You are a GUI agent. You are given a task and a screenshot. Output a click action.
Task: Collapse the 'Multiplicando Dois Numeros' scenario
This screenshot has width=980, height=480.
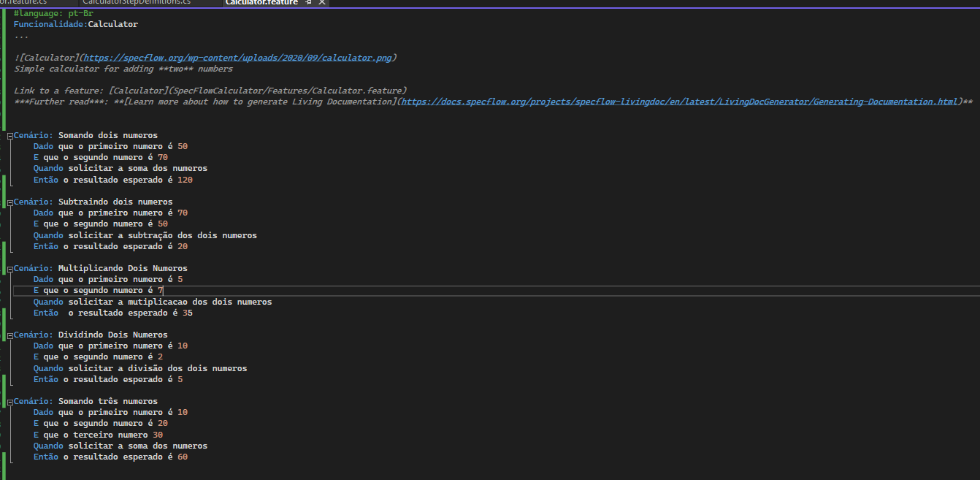[x=9, y=269]
